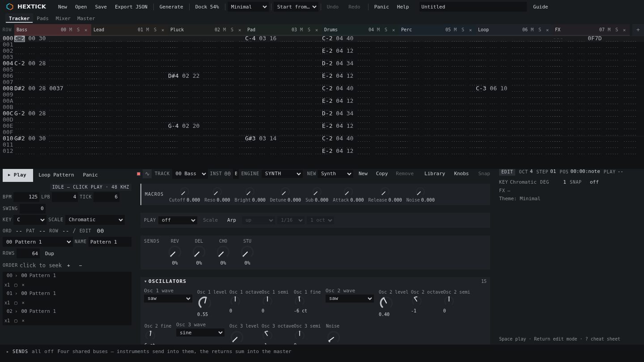Close the Lead track column

coord(163,30)
